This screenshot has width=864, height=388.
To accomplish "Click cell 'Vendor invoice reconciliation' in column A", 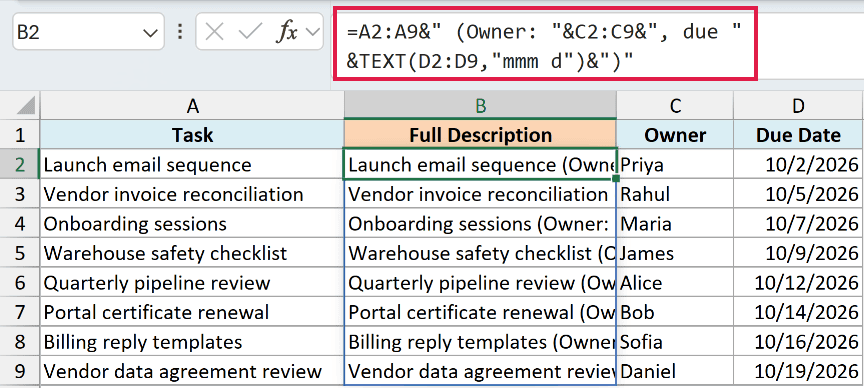I will pos(192,194).
